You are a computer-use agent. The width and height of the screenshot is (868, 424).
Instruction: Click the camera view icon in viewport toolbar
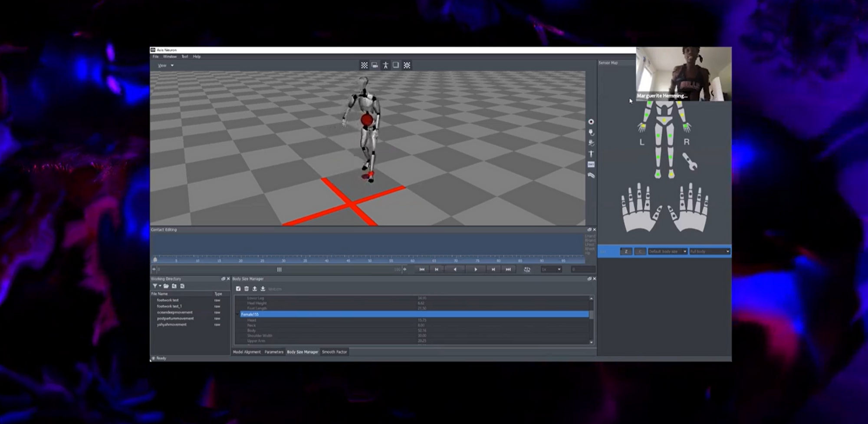(375, 65)
